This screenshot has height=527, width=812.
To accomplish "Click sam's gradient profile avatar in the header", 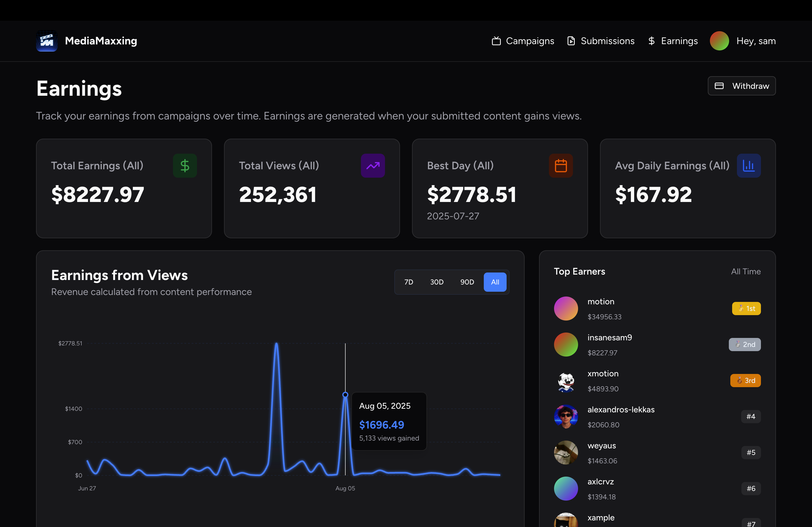I will pos(719,41).
